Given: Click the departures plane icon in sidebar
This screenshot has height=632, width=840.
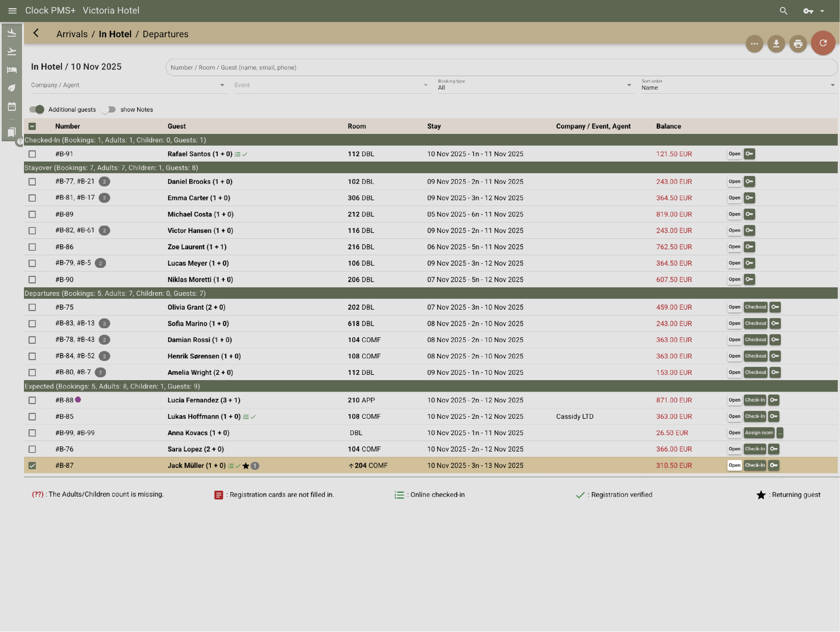Looking at the screenshot, I should coord(12,51).
